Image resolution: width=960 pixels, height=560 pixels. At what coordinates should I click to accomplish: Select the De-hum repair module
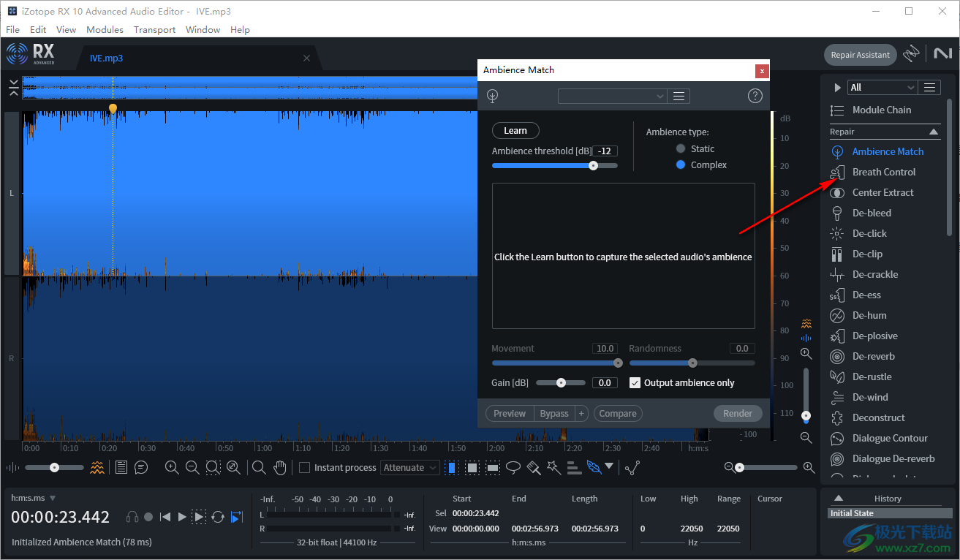click(x=869, y=315)
